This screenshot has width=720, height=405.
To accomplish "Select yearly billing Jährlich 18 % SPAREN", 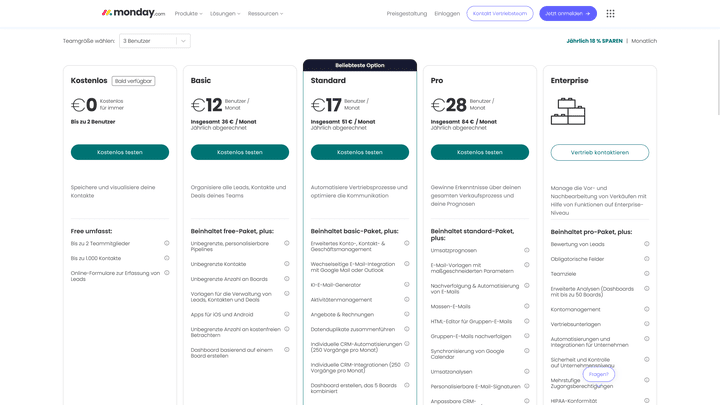I will pyautogui.click(x=595, y=41).
